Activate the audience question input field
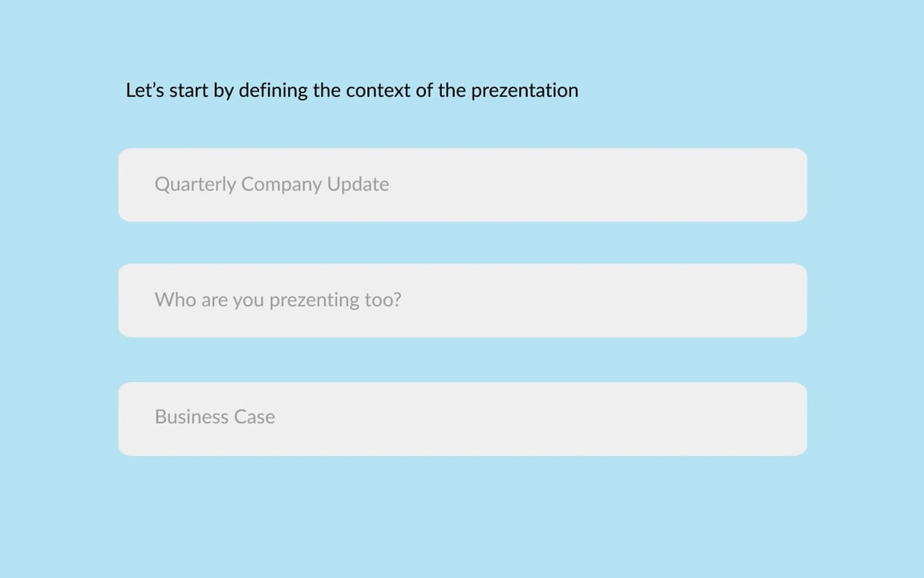 463,301
